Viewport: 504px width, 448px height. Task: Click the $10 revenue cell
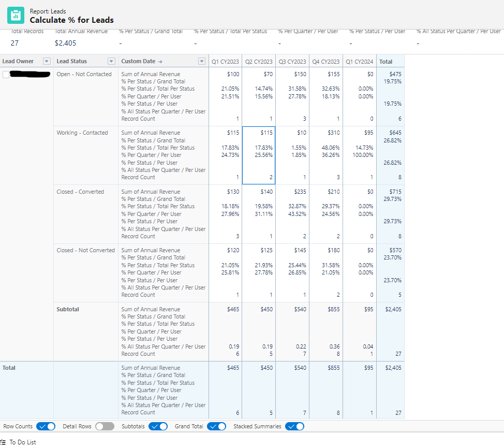pos(302,133)
